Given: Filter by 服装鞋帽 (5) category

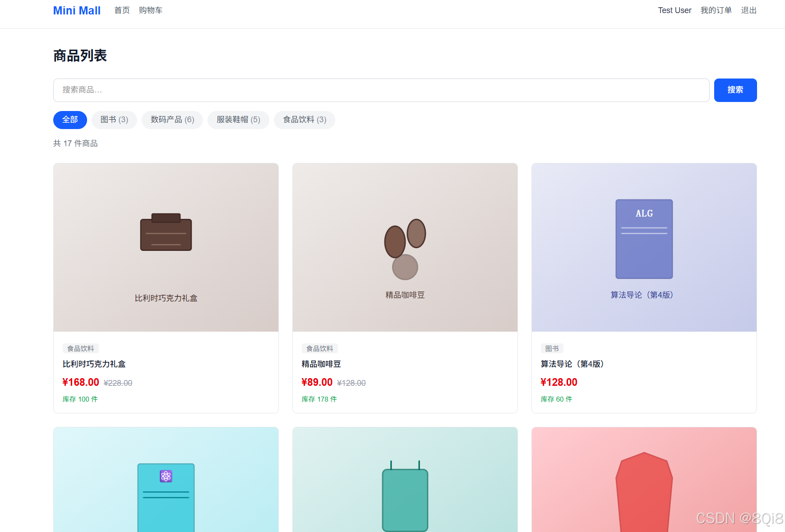Looking at the screenshot, I should click(238, 120).
